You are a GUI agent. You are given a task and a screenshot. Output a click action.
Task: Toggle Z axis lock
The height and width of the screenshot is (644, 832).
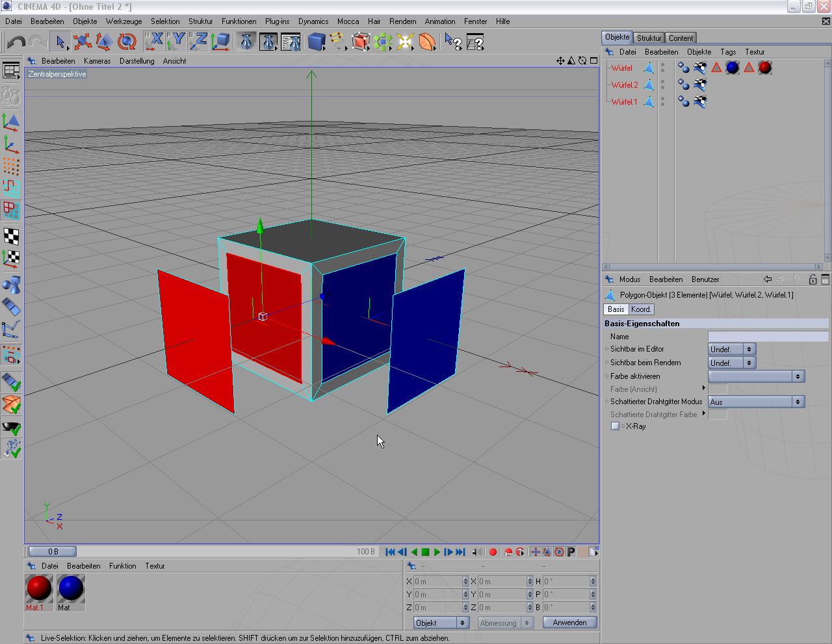pos(198,42)
